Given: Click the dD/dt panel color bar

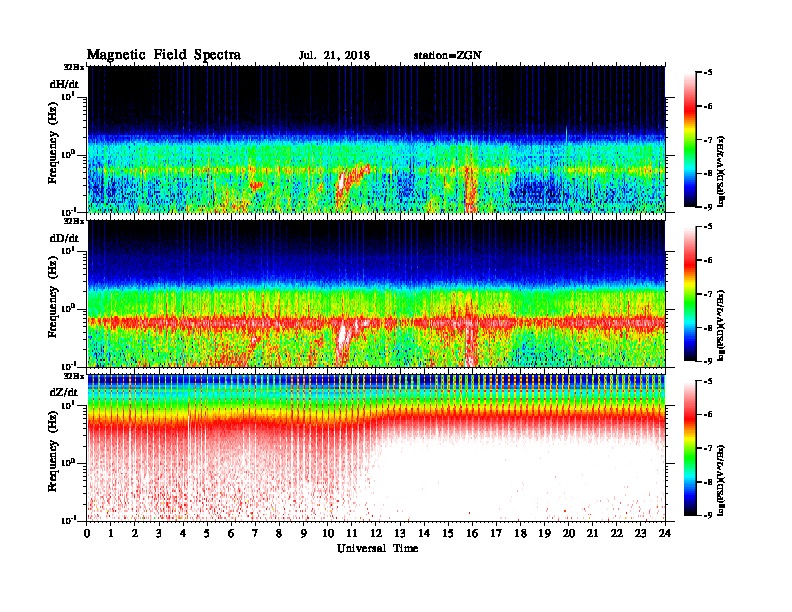Looking at the screenshot, I should click(690, 293).
